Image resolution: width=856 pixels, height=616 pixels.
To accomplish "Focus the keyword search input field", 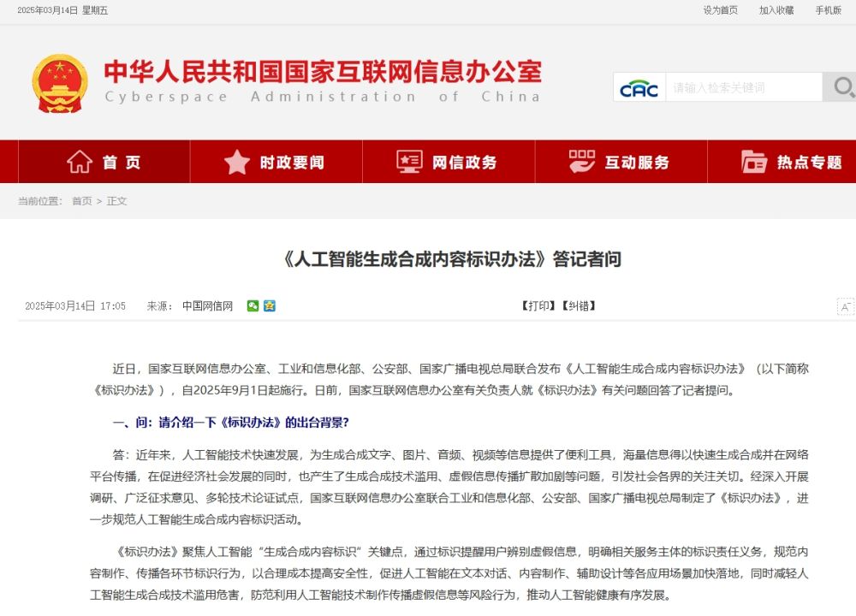I will click(743, 87).
